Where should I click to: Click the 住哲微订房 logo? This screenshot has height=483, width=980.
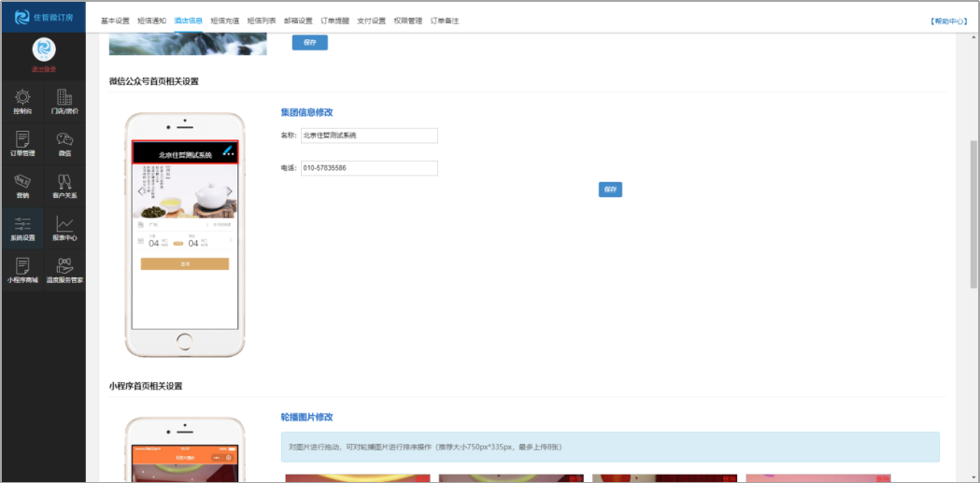pos(44,18)
